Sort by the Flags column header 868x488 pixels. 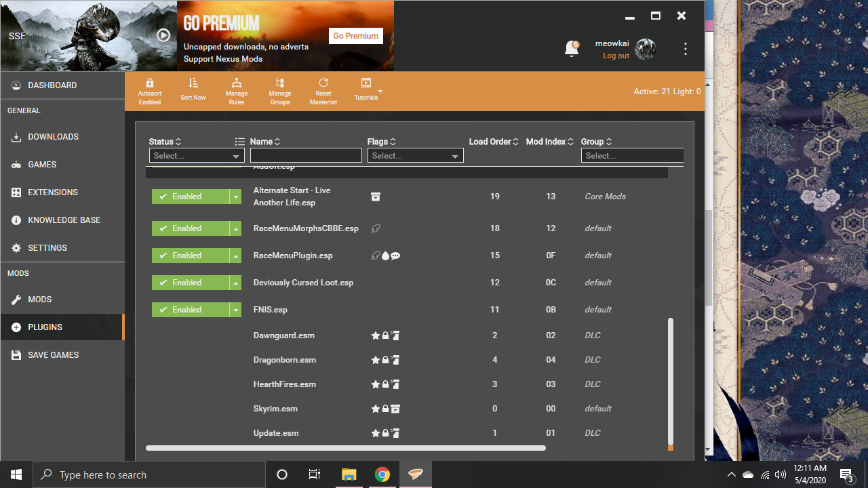coord(382,142)
